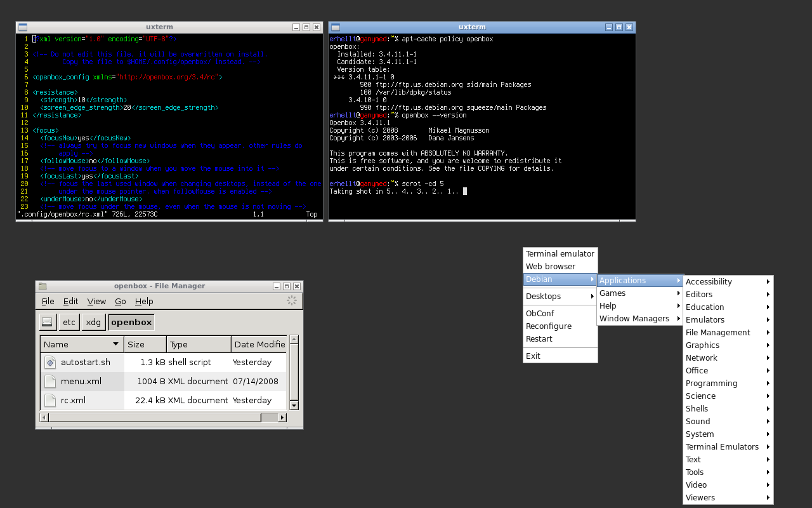Select the Graphics category in Applications menu
The width and height of the screenshot is (812, 508).
coord(704,345)
